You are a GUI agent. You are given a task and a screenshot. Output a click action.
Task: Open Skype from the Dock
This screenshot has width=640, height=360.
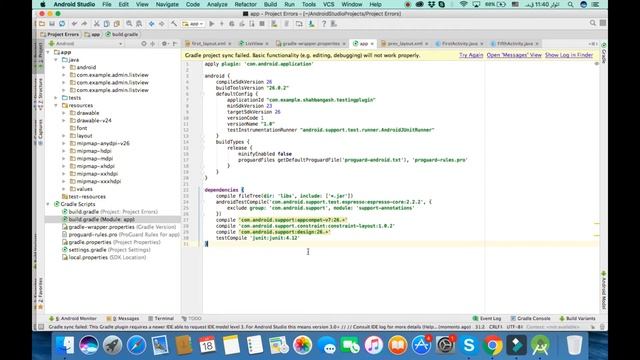pyautogui.click(x=469, y=345)
